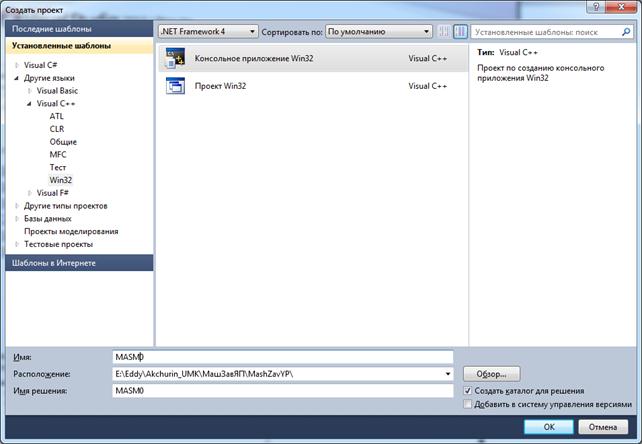Select ATL under Visual C++

tap(57, 116)
